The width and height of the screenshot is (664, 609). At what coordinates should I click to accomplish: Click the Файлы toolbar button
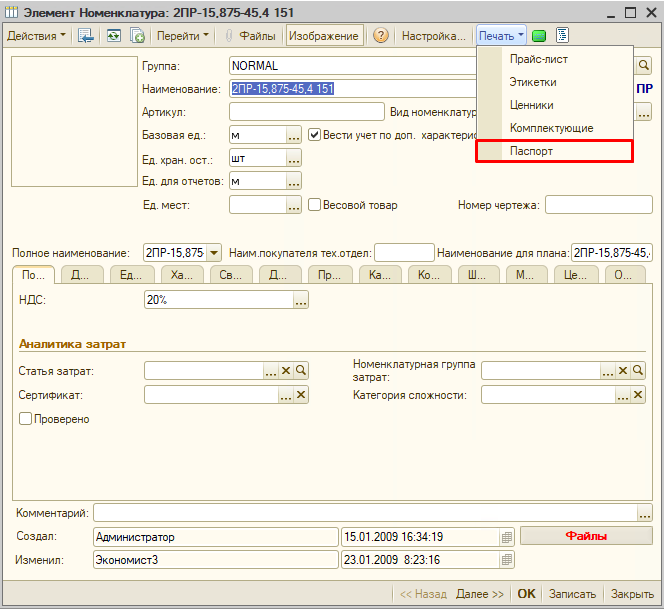(x=250, y=36)
